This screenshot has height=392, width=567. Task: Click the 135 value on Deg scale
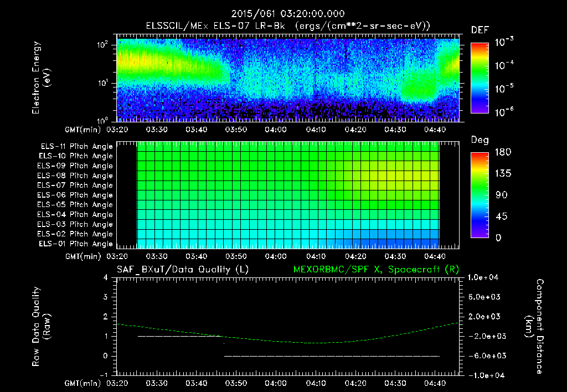point(503,174)
